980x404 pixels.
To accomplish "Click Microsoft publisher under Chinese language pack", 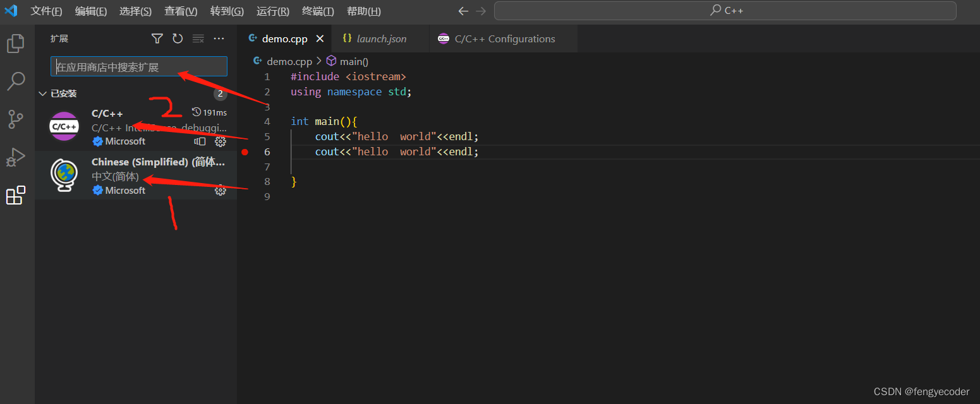I will [x=125, y=190].
